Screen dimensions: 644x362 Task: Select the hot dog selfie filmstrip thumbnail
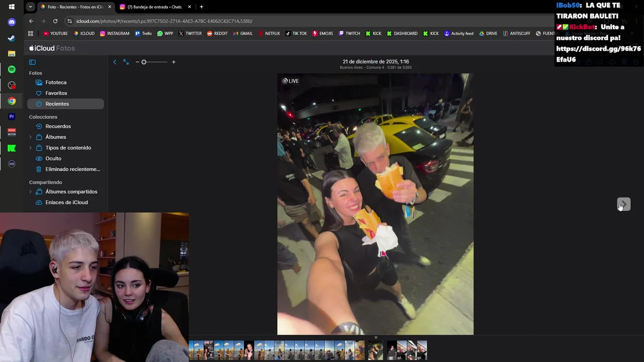[375, 350]
